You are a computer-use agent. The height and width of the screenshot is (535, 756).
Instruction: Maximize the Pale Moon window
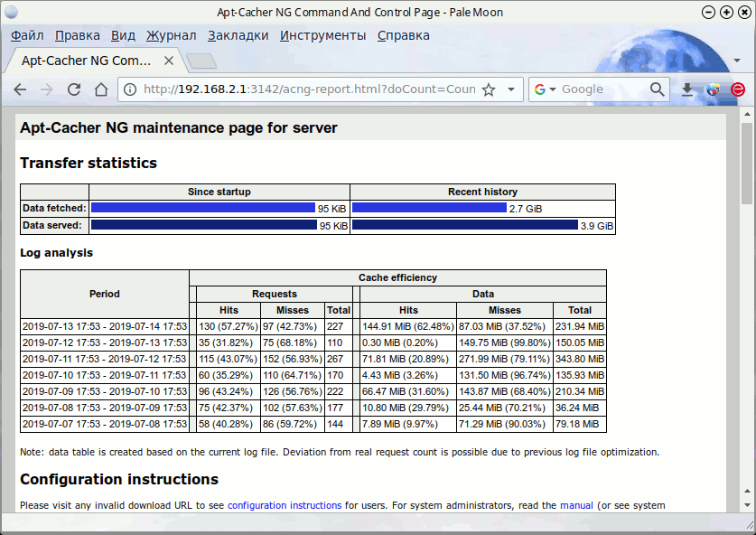pyautogui.click(x=726, y=12)
